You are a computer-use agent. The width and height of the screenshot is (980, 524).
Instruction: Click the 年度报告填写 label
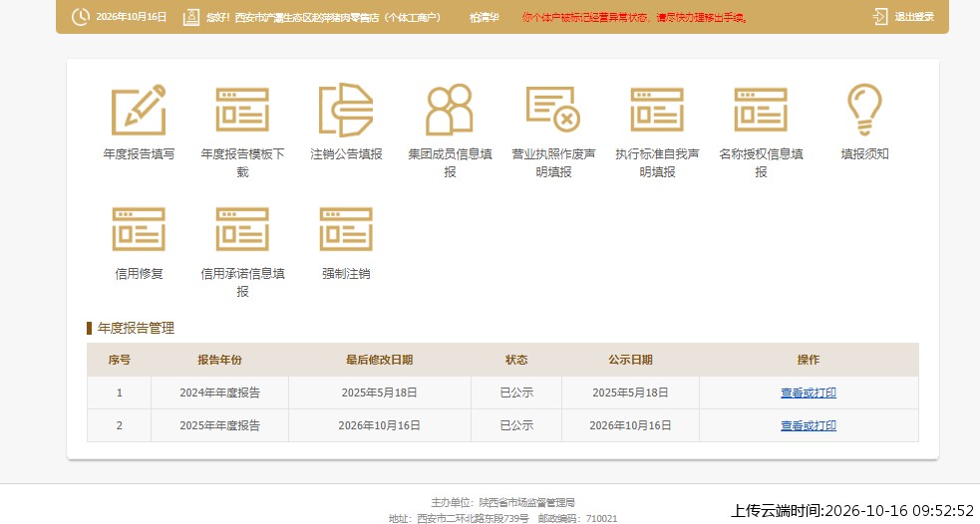139,153
